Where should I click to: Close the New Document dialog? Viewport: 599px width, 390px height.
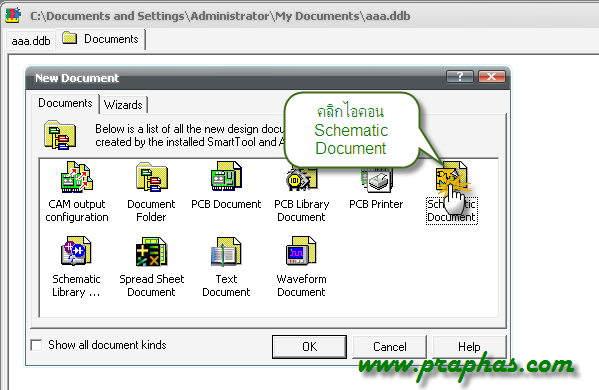click(x=492, y=77)
